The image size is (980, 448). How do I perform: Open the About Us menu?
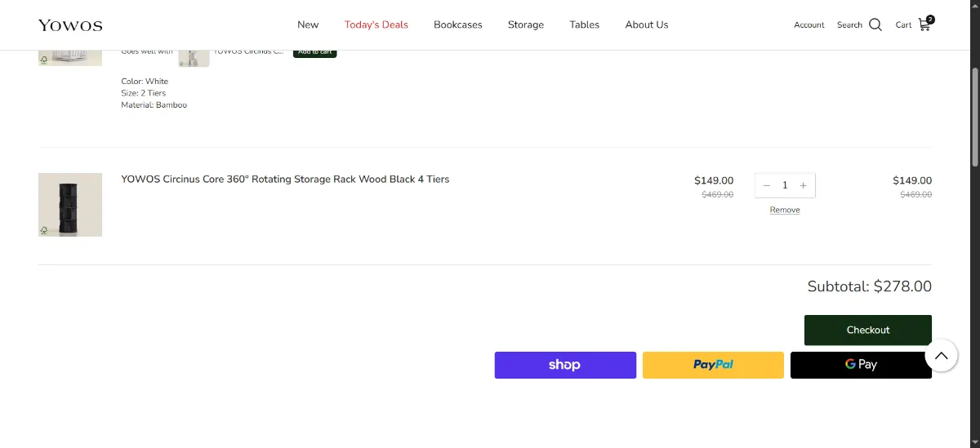647,24
